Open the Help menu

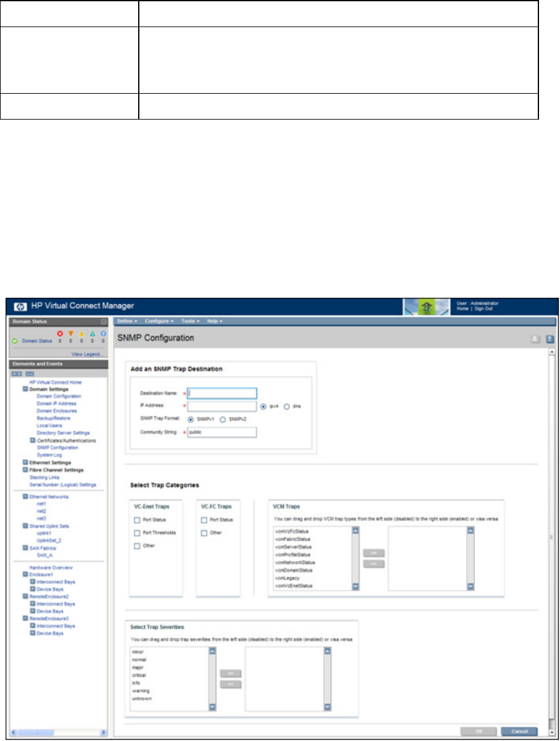tap(215, 322)
